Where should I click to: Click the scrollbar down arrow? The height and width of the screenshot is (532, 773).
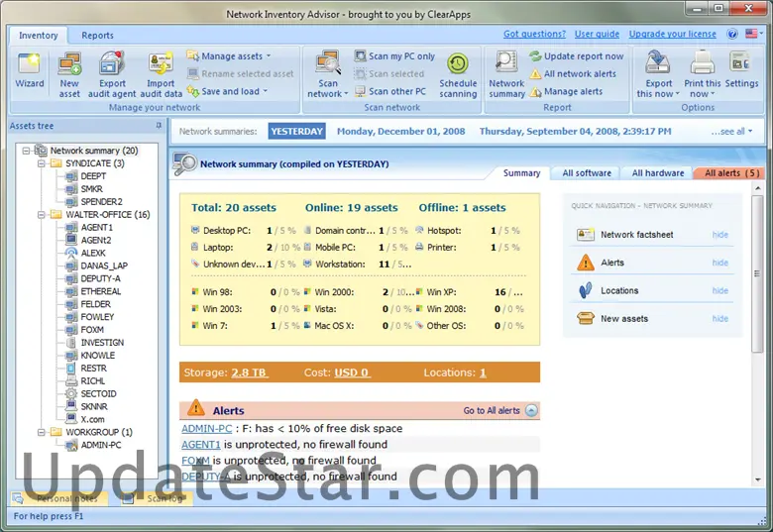click(757, 479)
